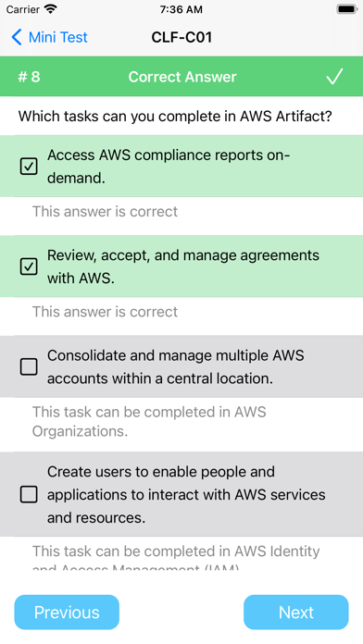Tap the question number # 8
This screenshot has height=644, width=363.
click(30, 77)
